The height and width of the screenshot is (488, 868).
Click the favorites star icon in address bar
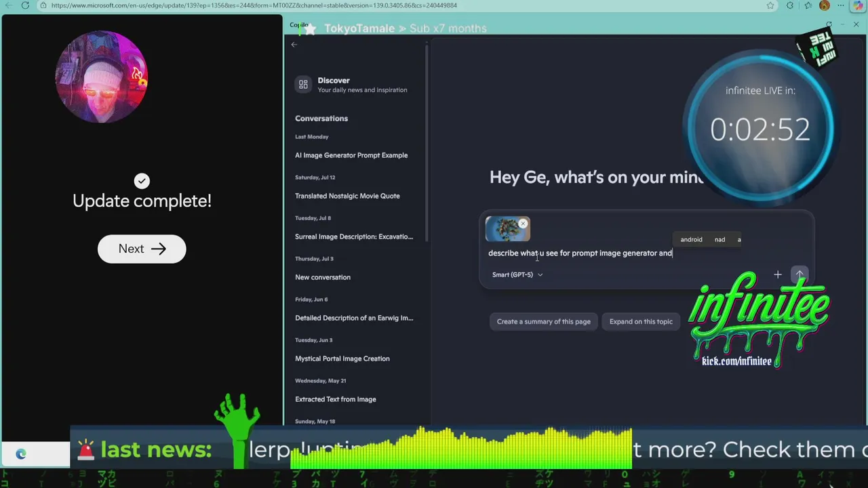pyautogui.click(x=770, y=5)
